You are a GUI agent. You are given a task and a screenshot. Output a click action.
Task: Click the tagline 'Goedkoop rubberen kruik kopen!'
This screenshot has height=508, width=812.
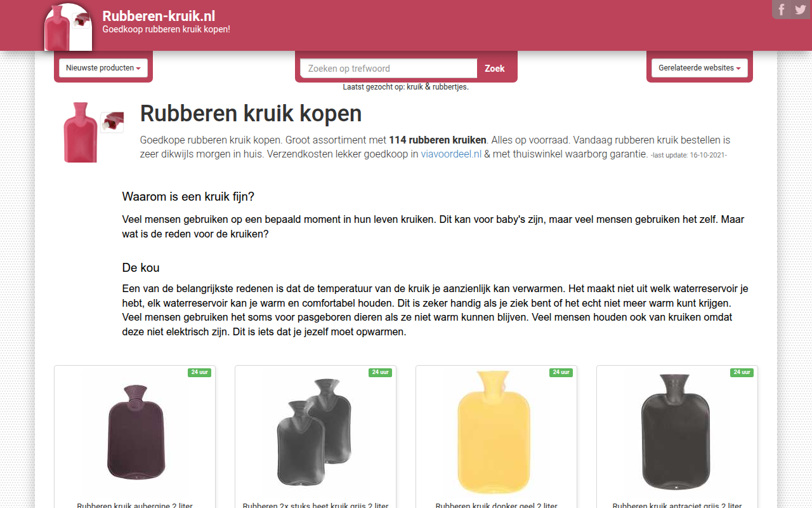tap(166, 29)
